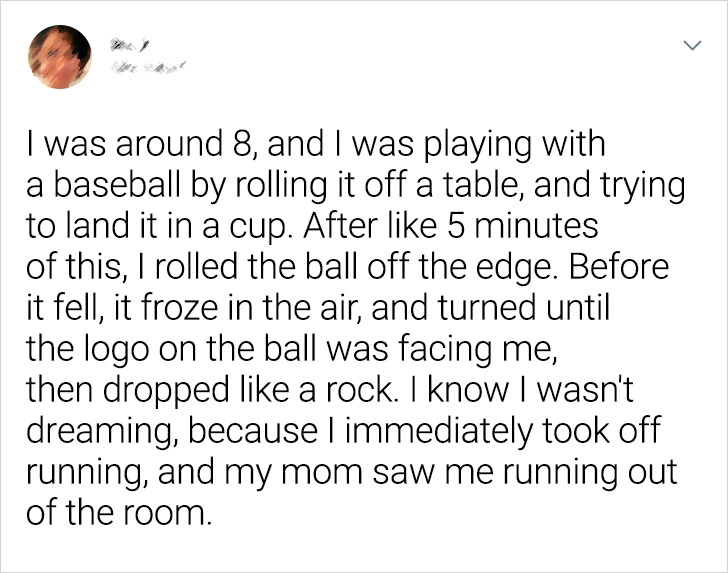Open the tweet author's profile picture

click(57, 59)
